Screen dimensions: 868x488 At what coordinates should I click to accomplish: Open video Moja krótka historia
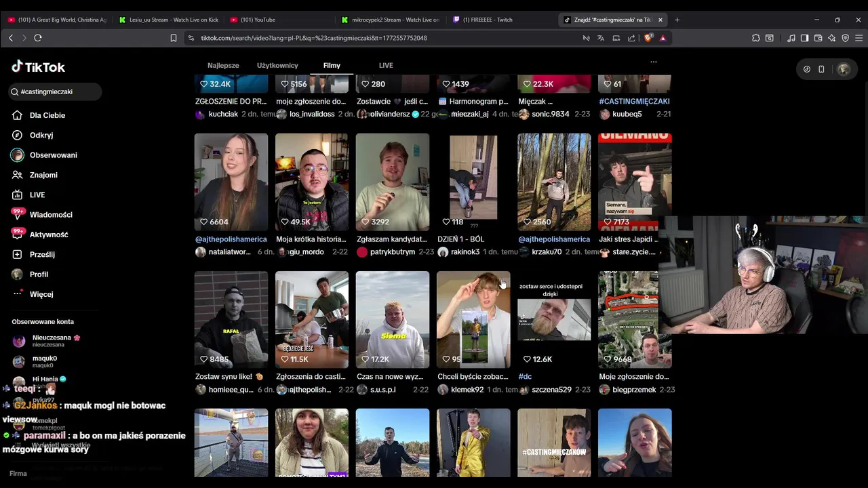click(x=312, y=182)
